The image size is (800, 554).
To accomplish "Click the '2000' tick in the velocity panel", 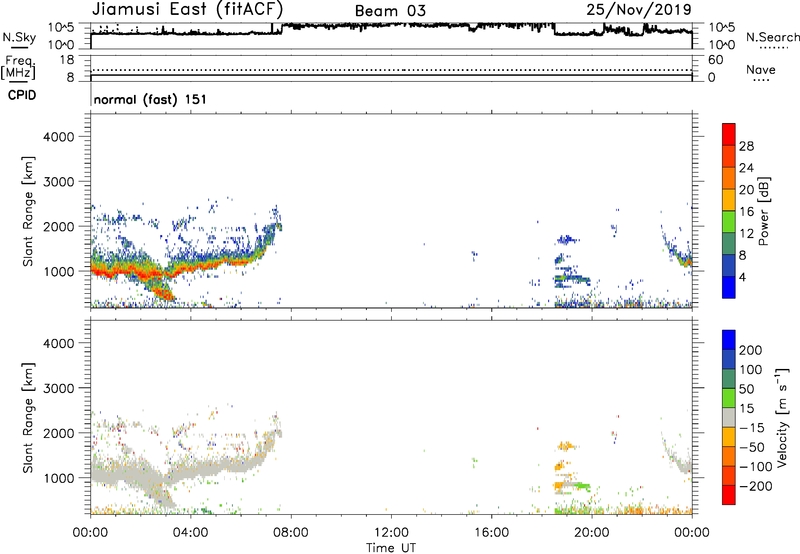I will (x=59, y=433).
